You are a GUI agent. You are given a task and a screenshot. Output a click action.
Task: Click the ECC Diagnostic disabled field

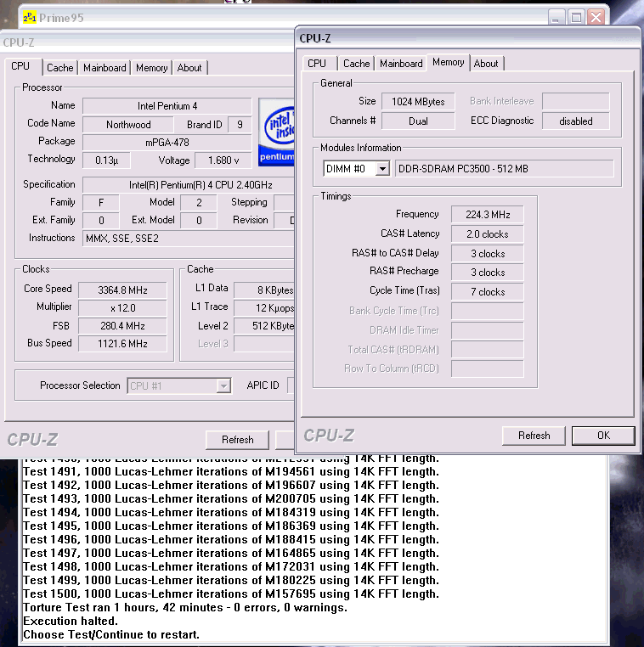click(x=575, y=121)
